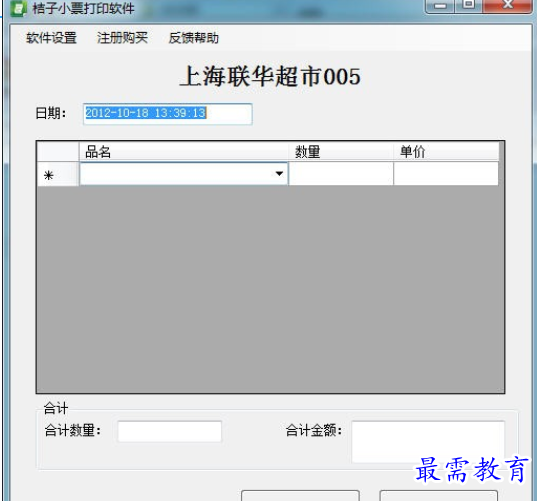Image resolution: width=537 pixels, height=501 pixels.
Task: Minimize the 桔子小票打印软件 window
Action: [440, 6]
